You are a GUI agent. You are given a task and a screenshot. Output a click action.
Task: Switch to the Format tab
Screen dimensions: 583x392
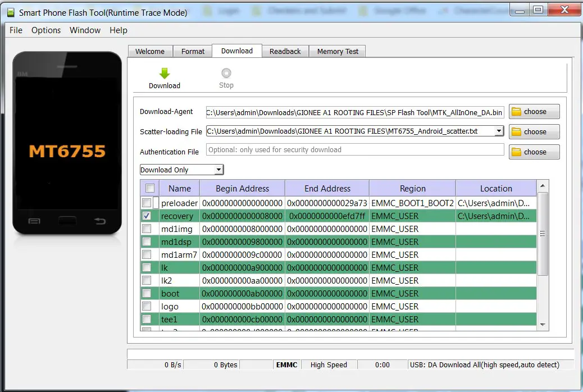point(193,51)
